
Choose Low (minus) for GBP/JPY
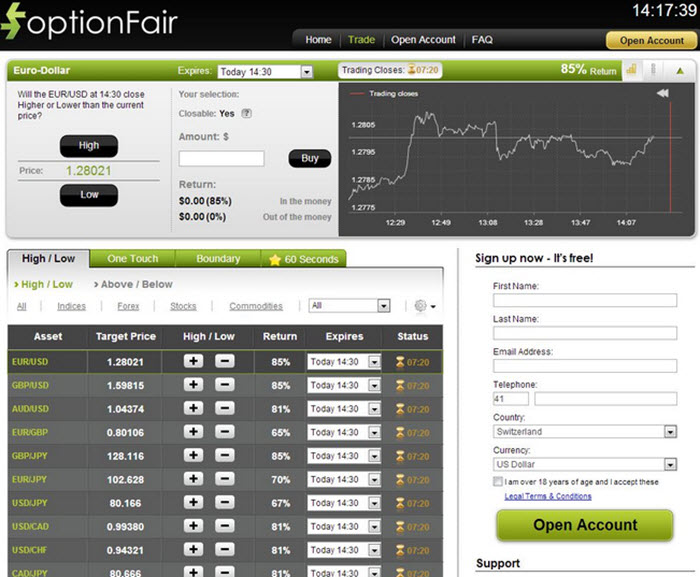point(225,455)
